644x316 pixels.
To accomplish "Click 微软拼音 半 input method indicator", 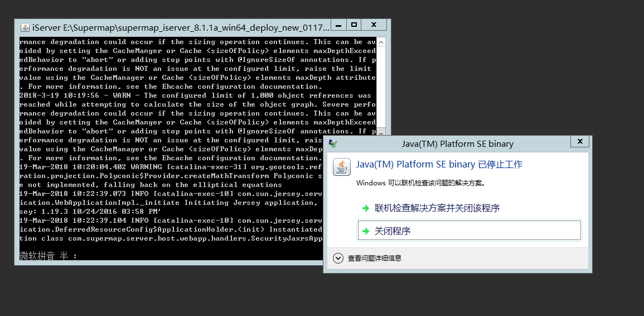I will (x=48, y=256).
